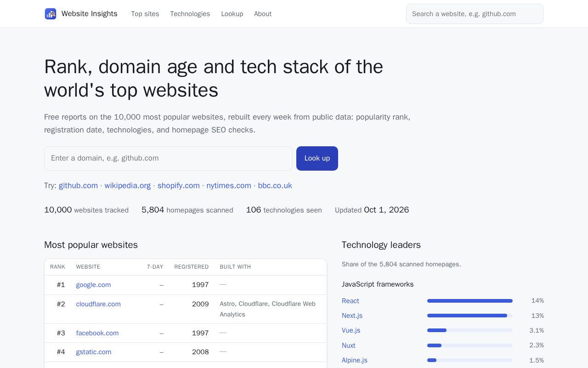The width and height of the screenshot is (588, 368).
Task: Click facebook.com in the ranking table
Action: tap(97, 333)
